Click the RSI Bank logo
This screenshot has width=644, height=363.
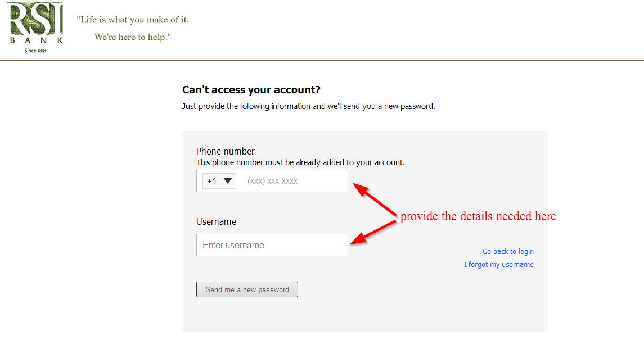click(x=36, y=28)
